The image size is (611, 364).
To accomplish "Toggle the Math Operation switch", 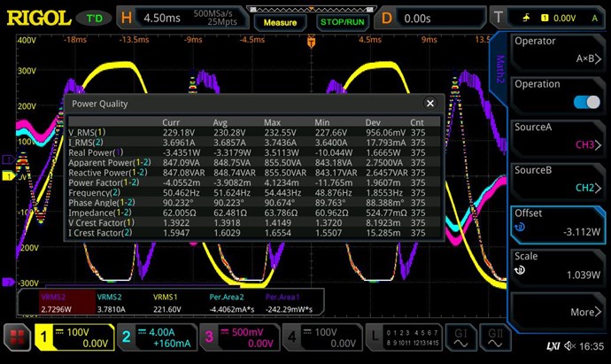I will 586,102.
